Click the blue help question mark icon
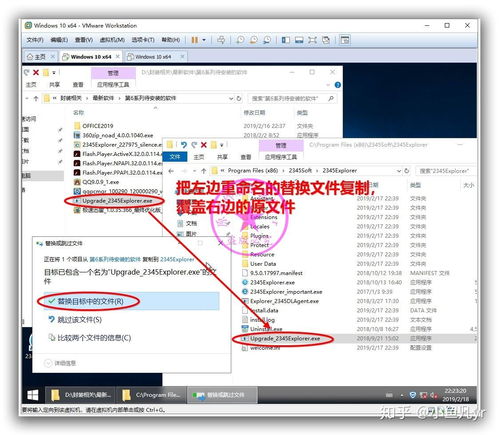The image size is (499, 435). pos(337,85)
